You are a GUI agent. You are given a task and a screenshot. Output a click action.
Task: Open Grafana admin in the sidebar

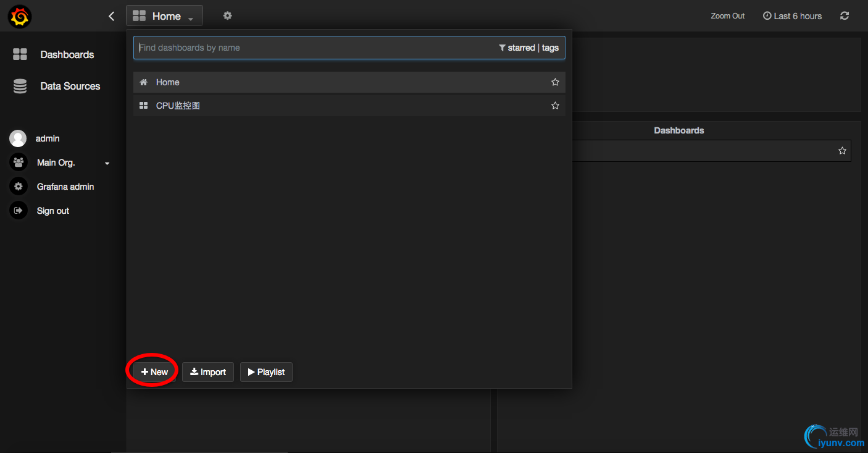tap(52, 187)
